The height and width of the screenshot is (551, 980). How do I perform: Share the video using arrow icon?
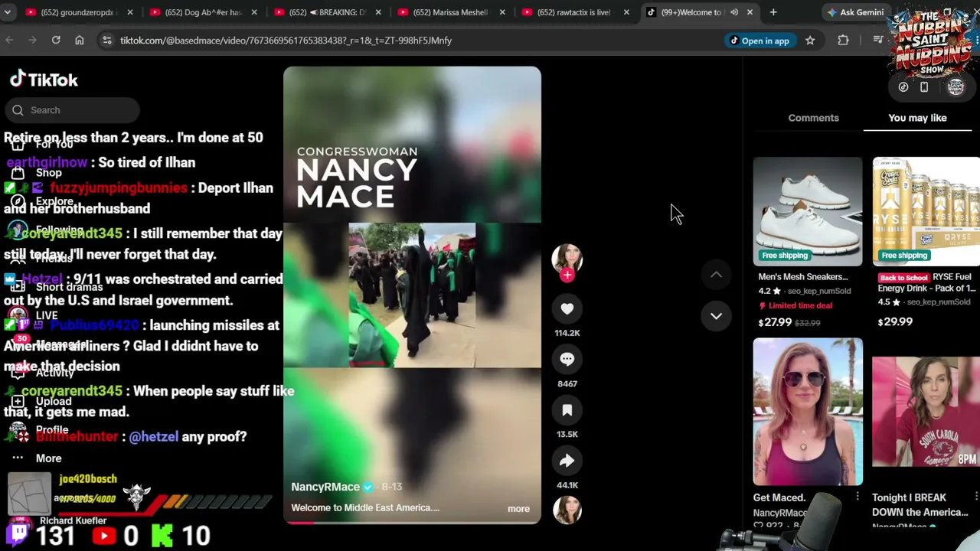pyautogui.click(x=567, y=461)
